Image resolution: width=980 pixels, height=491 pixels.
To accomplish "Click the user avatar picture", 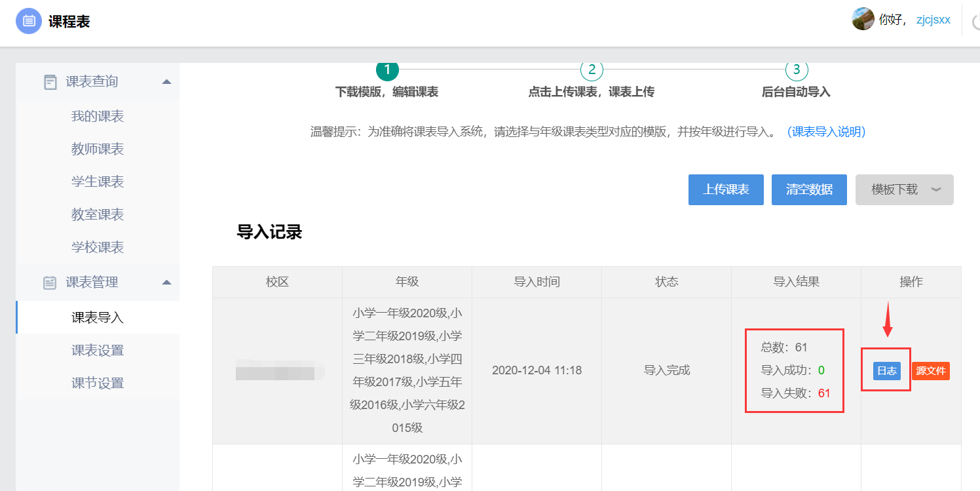I will 863,19.
